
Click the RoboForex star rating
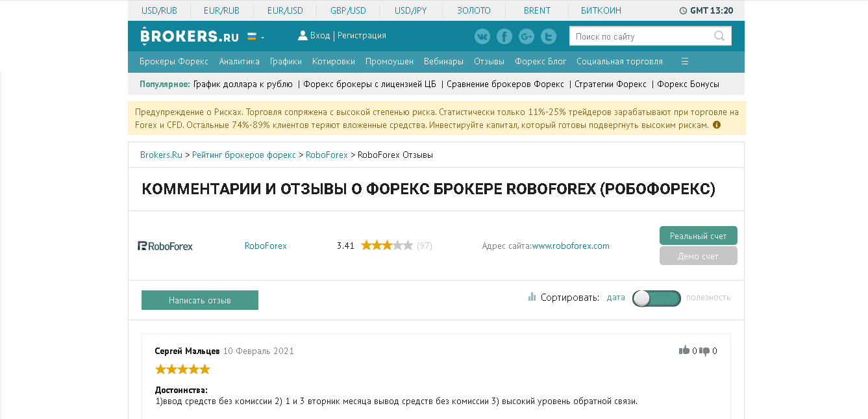click(387, 246)
